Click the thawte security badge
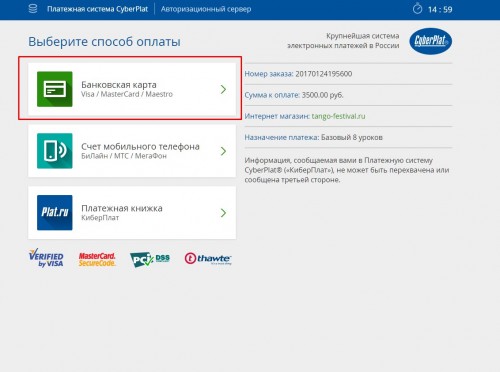Image resolution: width=500 pixels, height=372 pixels. click(x=208, y=258)
